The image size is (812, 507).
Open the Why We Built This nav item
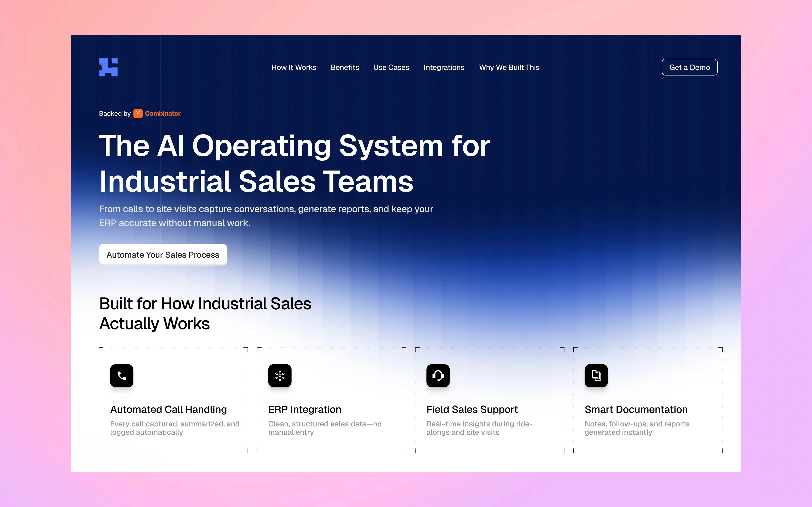[509, 67]
